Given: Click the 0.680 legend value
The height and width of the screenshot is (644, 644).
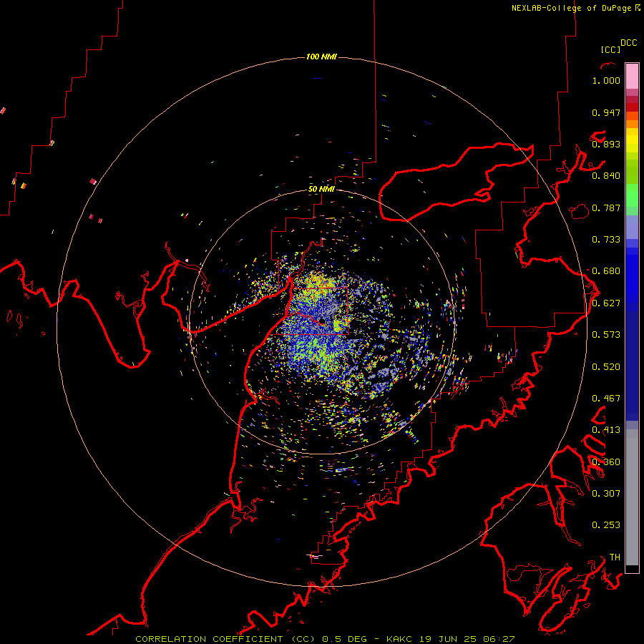Looking at the screenshot, I should tap(606, 271).
